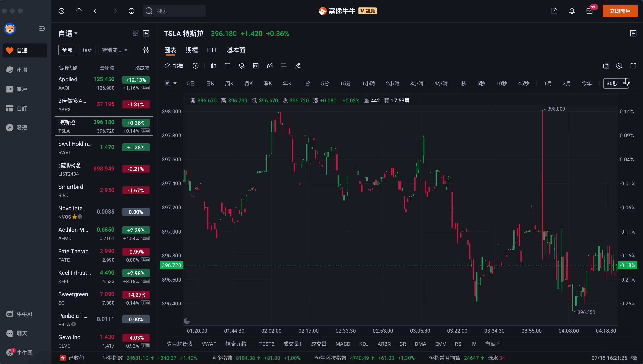
Task: Click the 立即開戶 button
Action: tap(620, 11)
